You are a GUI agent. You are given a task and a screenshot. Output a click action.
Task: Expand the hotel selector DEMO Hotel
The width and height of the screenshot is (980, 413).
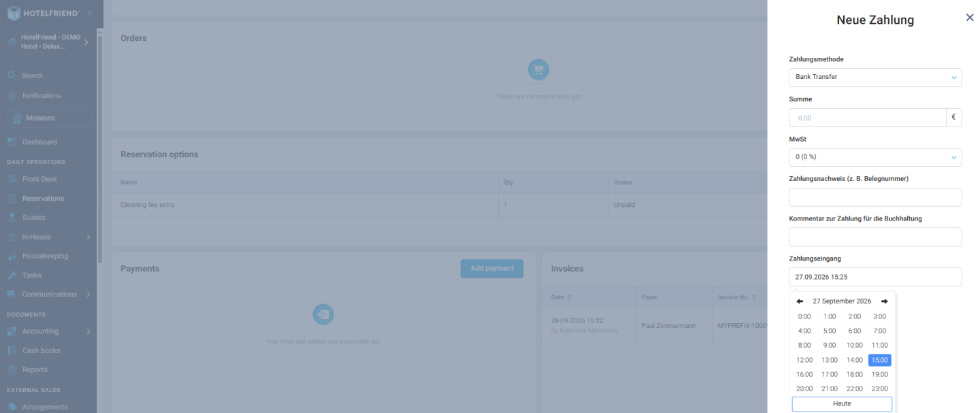(x=86, y=42)
